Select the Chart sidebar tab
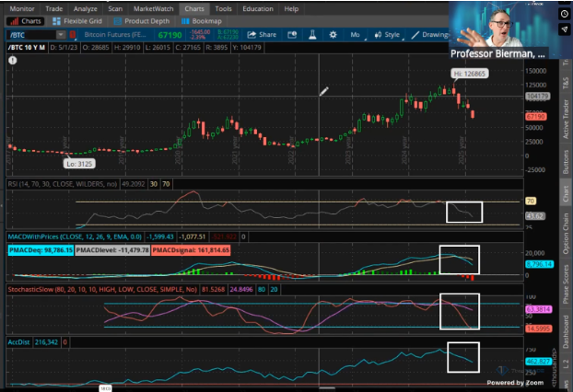The image size is (573, 392). pyautogui.click(x=566, y=193)
